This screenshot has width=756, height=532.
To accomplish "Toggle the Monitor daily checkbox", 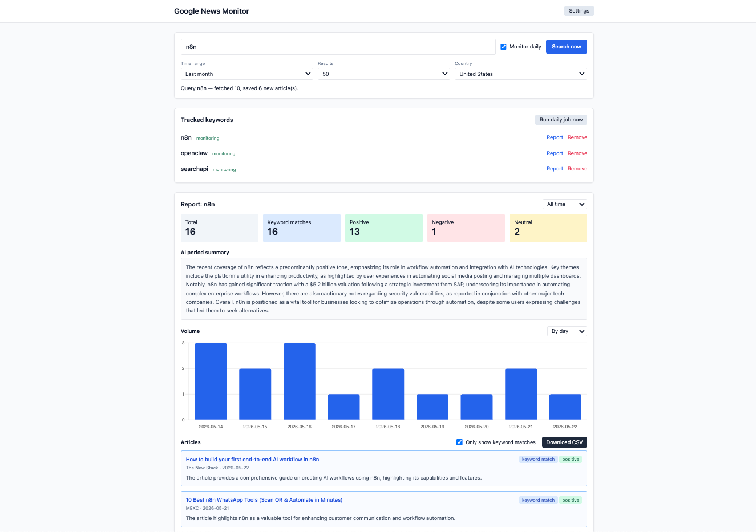I will pyautogui.click(x=503, y=47).
